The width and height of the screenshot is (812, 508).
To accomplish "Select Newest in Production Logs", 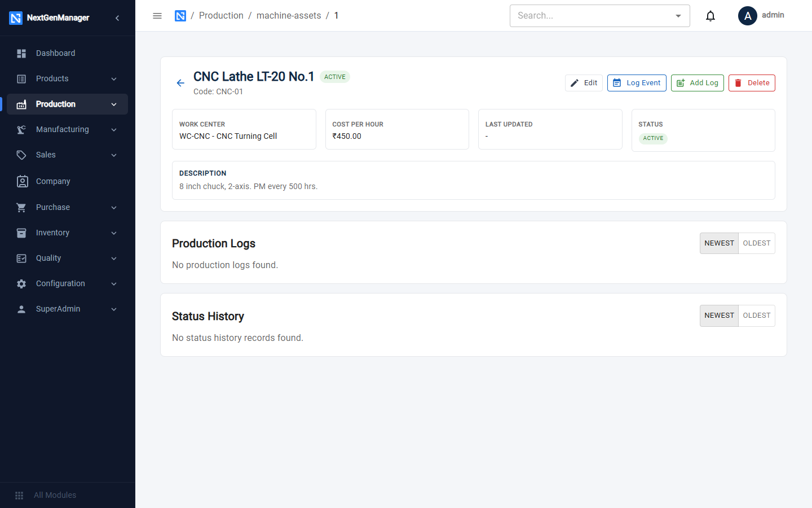I will pyautogui.click(x=719, y=243).
